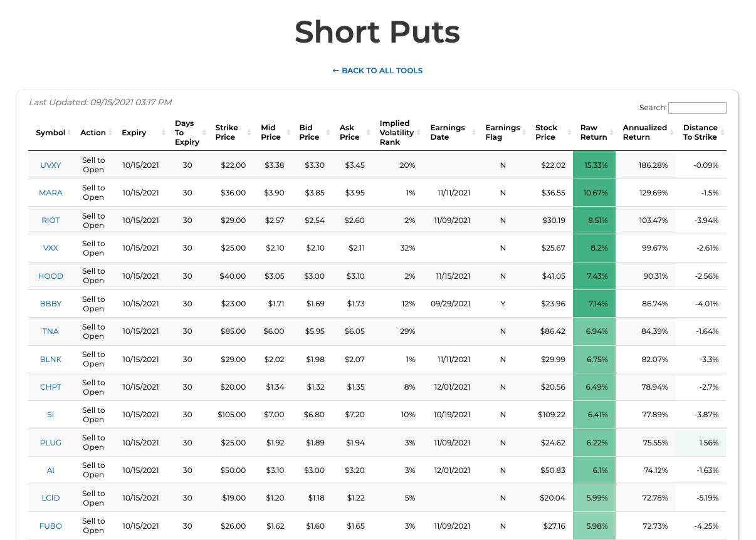Sort by Implied Volatility Rank header
The height and width of the screenshot is (540, 756).
pos(396,133)
